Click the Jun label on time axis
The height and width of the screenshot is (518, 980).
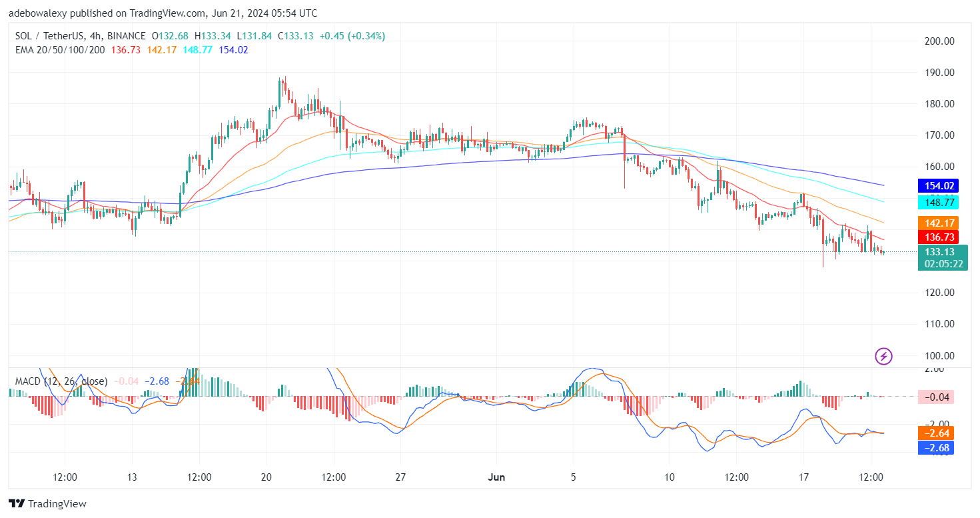point(496,478)
